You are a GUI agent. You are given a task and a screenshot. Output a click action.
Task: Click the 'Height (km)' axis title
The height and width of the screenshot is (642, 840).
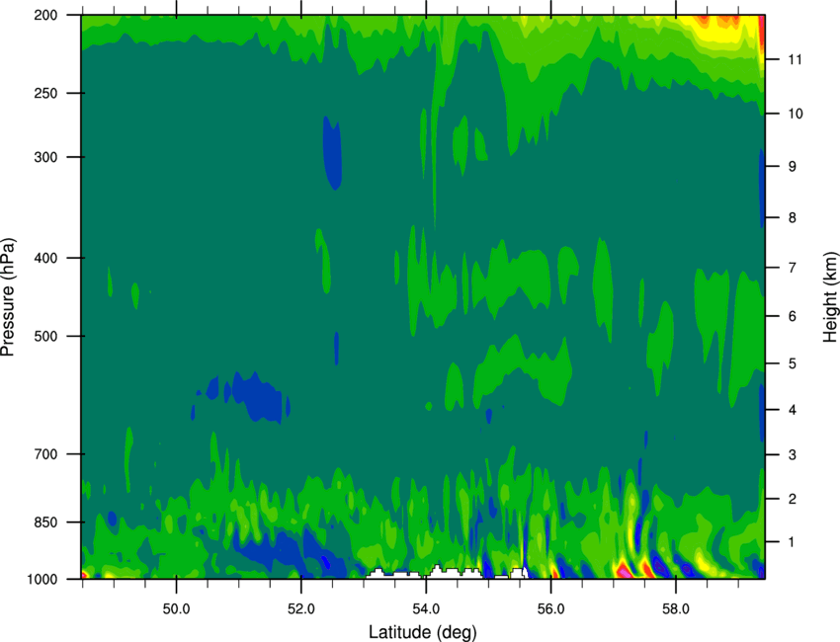point(831,296)
